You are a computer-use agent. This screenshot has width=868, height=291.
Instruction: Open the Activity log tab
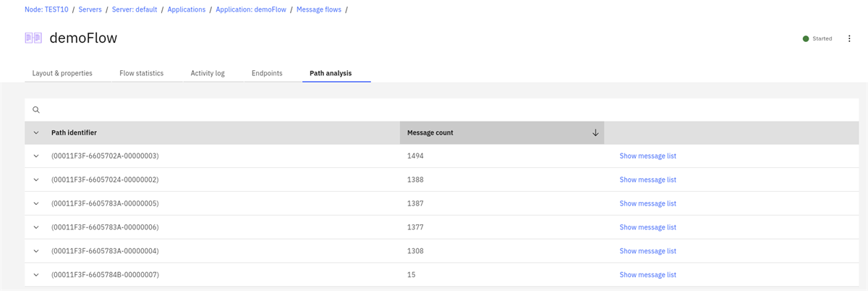coord(208,73)
